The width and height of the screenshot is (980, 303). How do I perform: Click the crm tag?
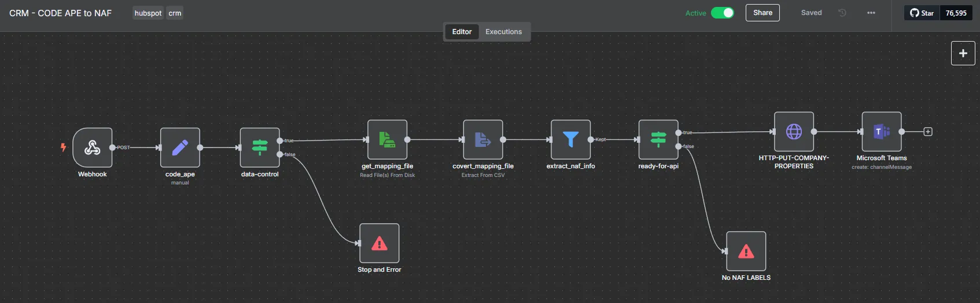[x=175, y=13]
